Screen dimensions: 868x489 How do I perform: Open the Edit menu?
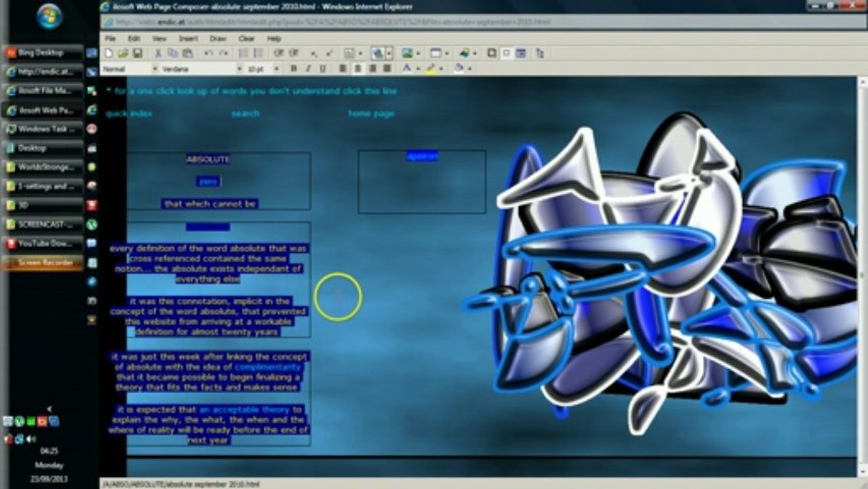[134, 39]
